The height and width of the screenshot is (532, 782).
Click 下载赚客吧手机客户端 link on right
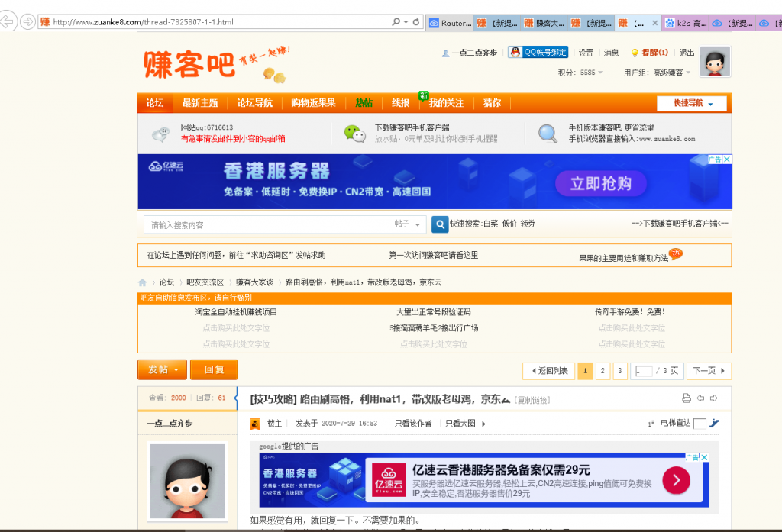tap(680, 224)
